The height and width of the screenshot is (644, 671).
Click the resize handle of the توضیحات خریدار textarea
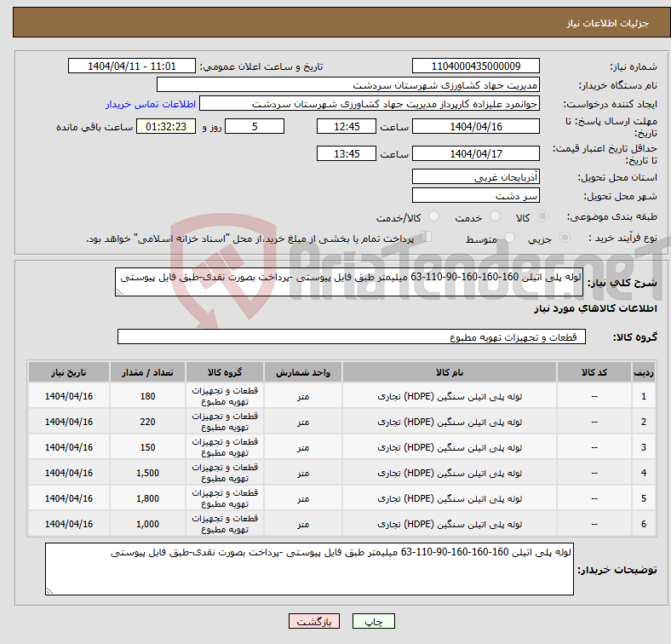point(49,591)
